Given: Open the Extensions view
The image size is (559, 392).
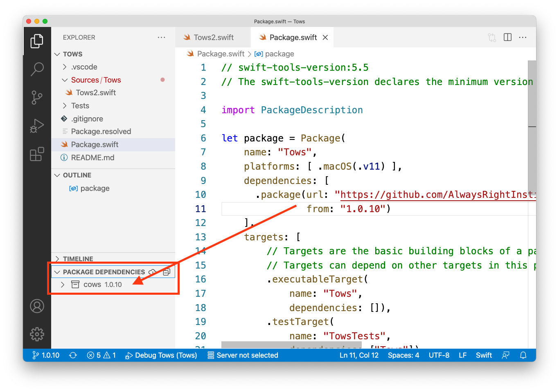Looking at the screenshot, I should point(37,154).
